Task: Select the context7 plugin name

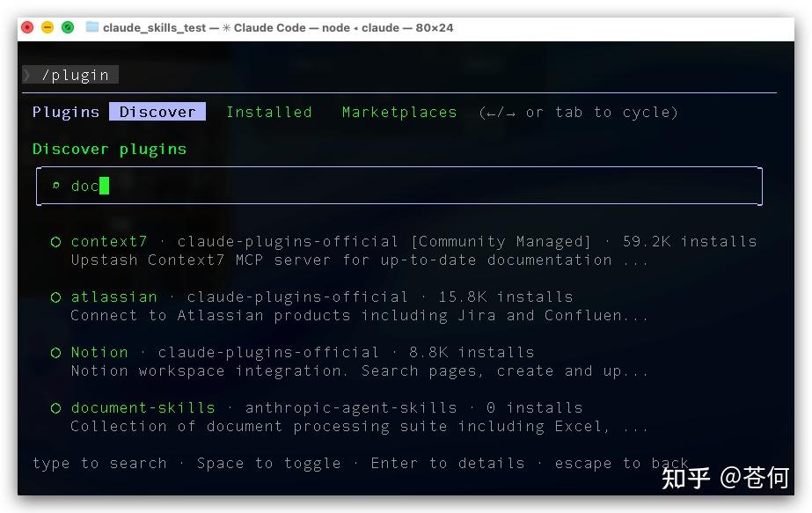Action: (109, 241)
